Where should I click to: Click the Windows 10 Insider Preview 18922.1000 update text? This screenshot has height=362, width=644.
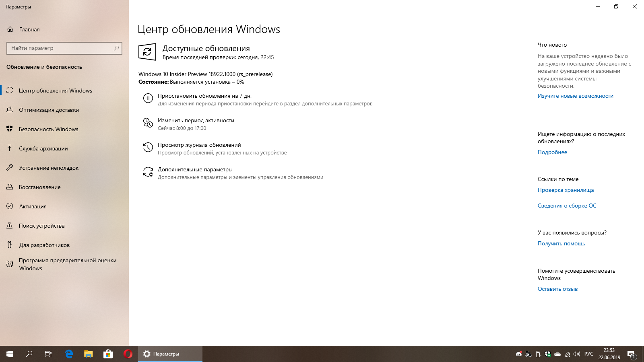tap(206, 74)
